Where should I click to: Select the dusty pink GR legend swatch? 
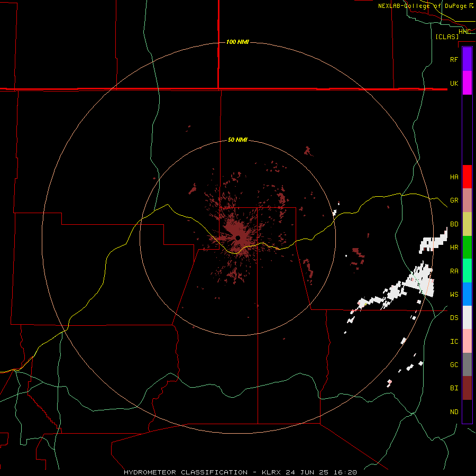467,200
